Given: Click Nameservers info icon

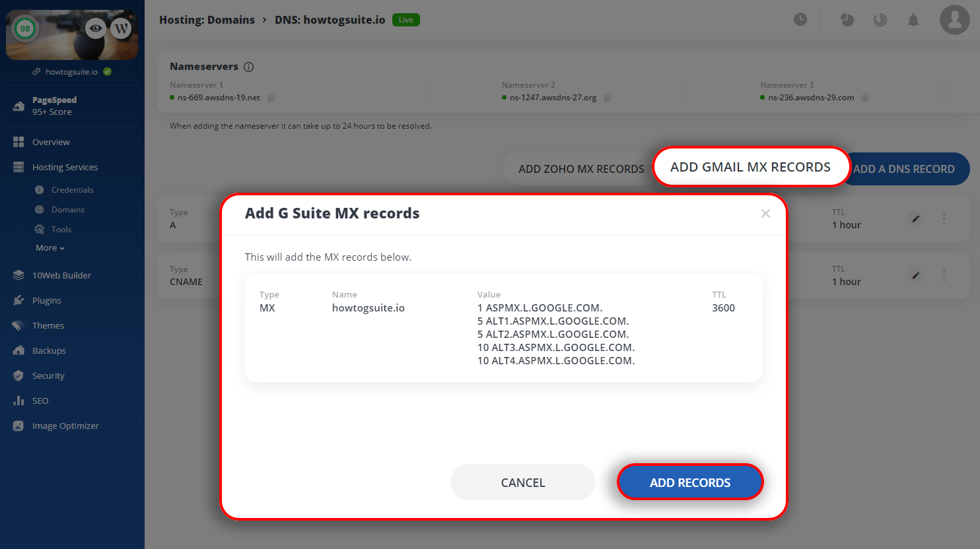Looking at the screenshot, I should [248, 67].
